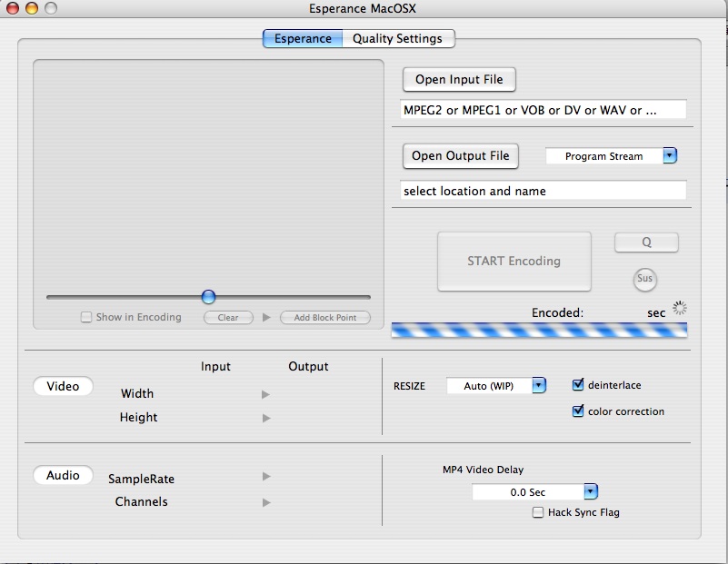Screen dimensions: 728x564
Task: Click the 'Input' column heading
Action: point(215,366)
